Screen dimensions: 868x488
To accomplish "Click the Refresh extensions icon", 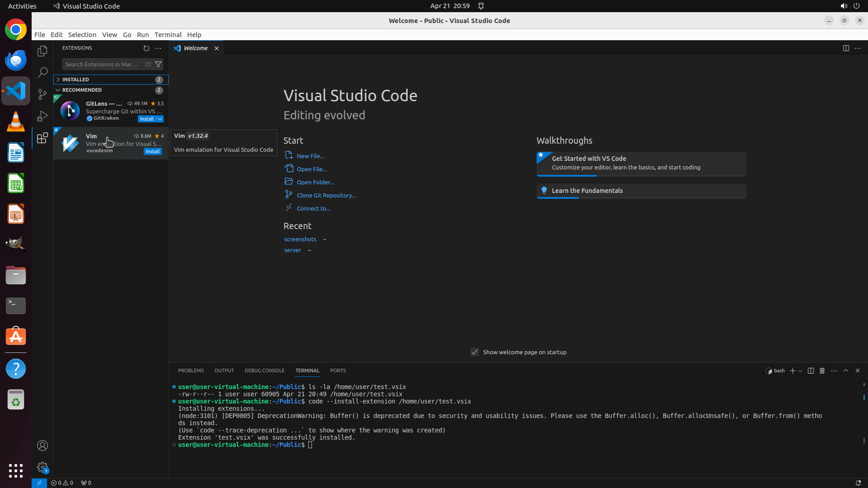I will point(146,48).
